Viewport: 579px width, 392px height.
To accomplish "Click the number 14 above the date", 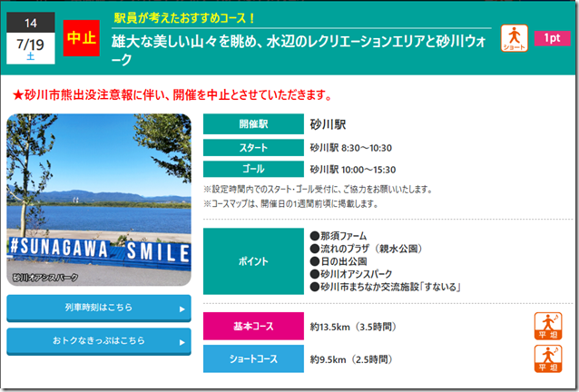I will click(31, 23).
